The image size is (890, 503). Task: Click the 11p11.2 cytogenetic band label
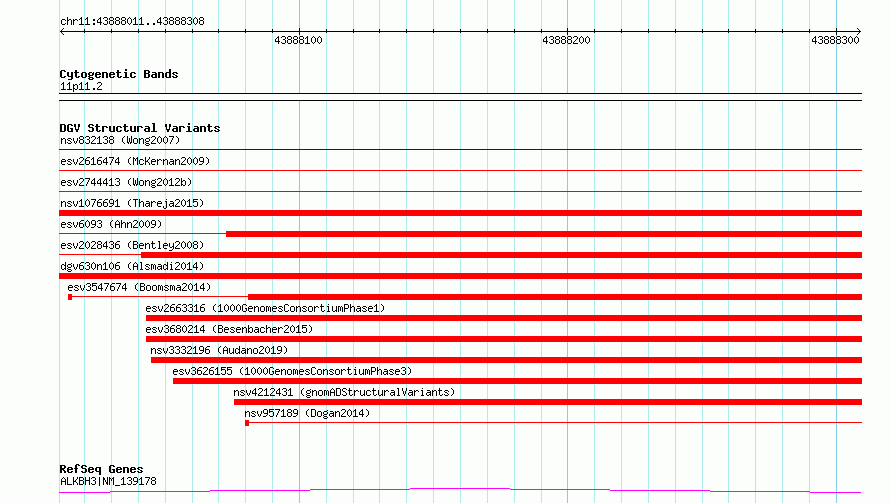pos(81,86)
